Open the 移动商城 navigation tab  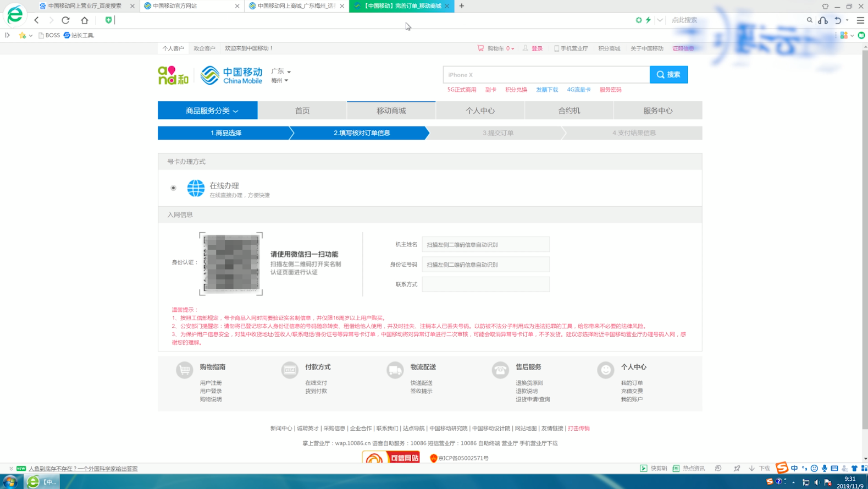point(391,111)
